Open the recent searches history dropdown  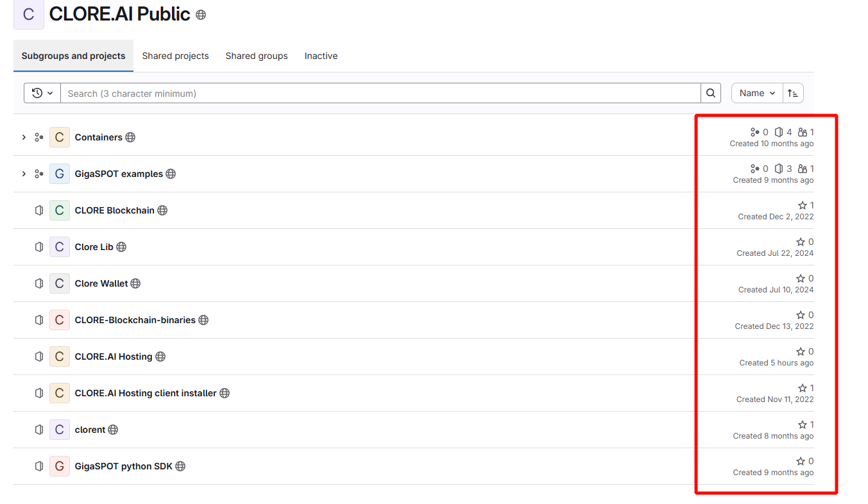click(x=42, y=93)
